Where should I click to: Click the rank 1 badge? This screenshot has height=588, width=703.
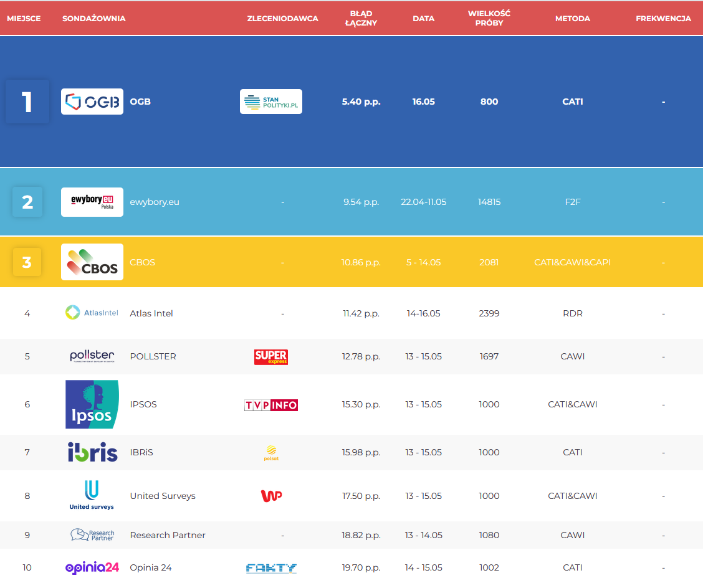coord(27,102)
